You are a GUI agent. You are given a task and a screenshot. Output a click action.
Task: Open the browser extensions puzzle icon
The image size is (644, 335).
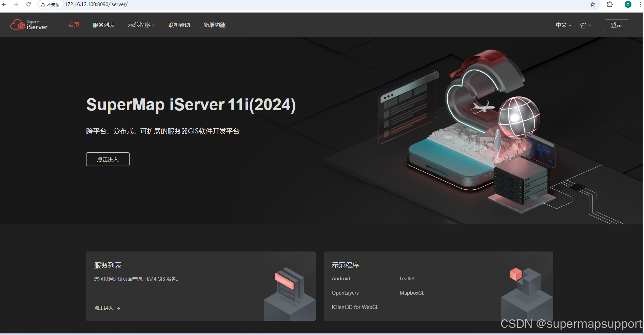(x=610, y=4)
